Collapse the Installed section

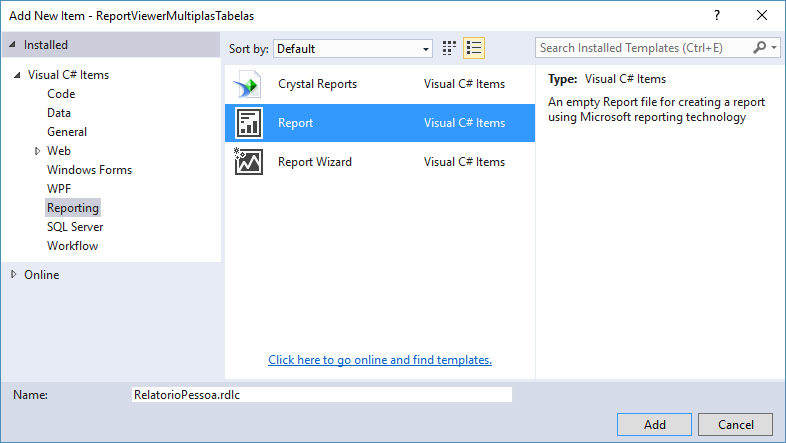point(13,45)
